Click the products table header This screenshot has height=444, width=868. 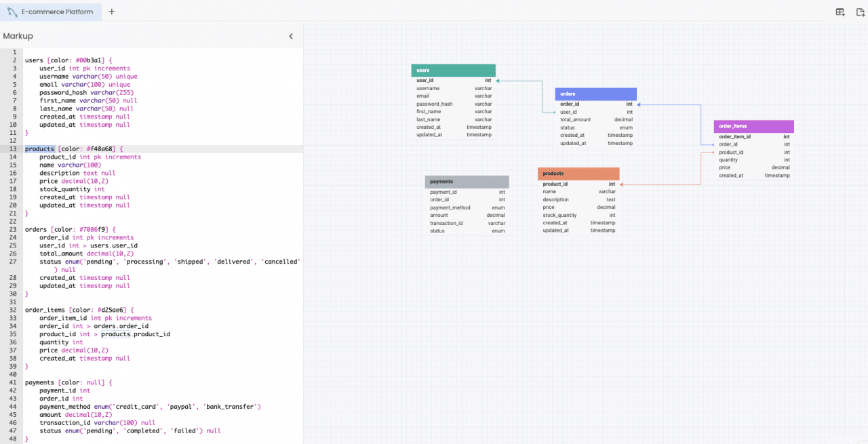click(578, 174)
